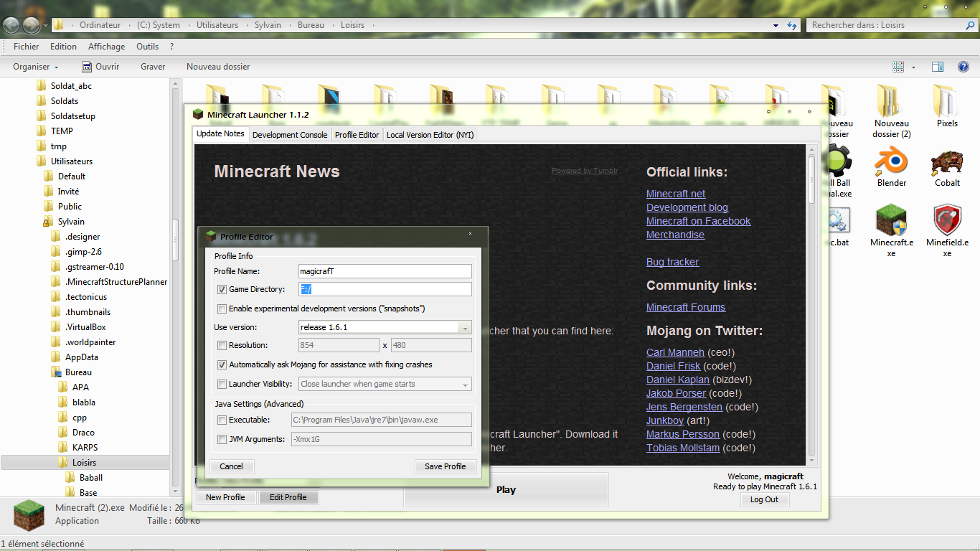Viewport: 980px width, 551px height.
Task: Select the Cobalt file icon
Action: (947, 162)
